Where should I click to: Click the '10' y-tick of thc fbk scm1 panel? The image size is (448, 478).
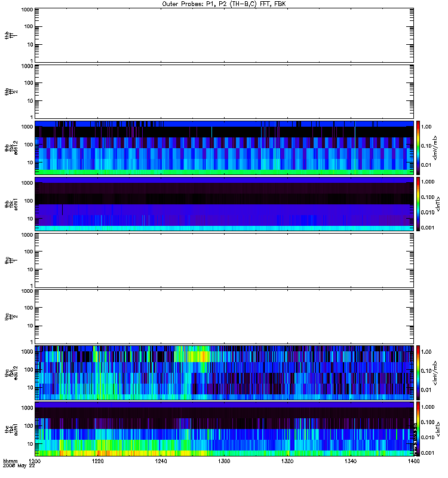point(30,444)
